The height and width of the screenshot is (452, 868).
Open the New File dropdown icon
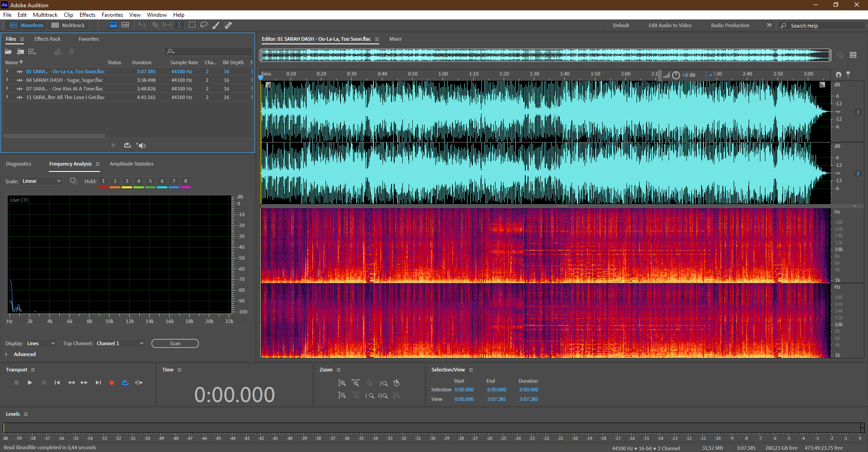(x=32, y=52)
